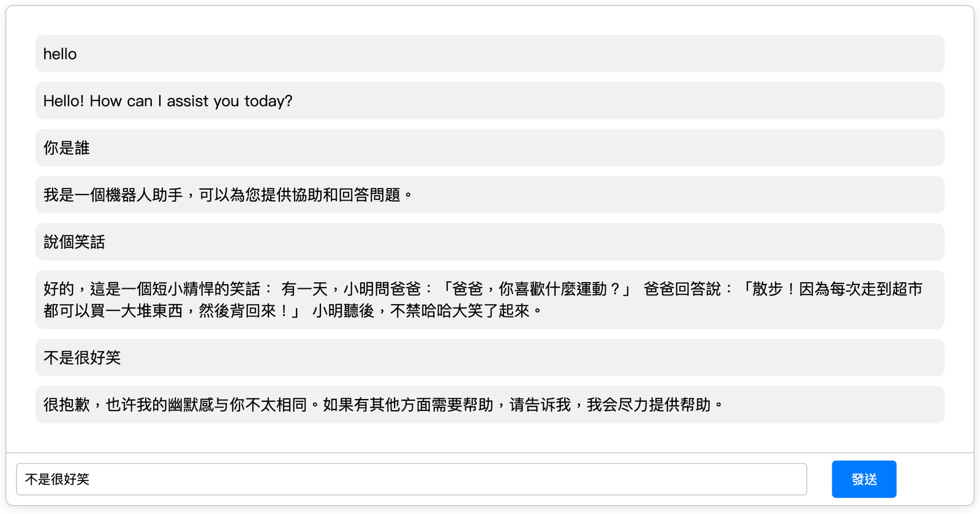
Task: Click "短小精悍的笑話" in the joke reply
Action: tap(205, 289)
